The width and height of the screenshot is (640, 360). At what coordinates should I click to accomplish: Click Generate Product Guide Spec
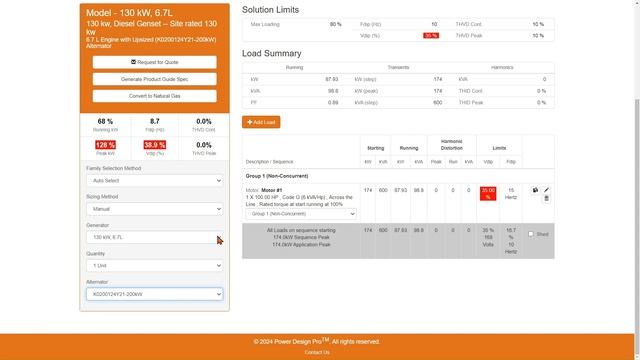click(x=155, y=79)
